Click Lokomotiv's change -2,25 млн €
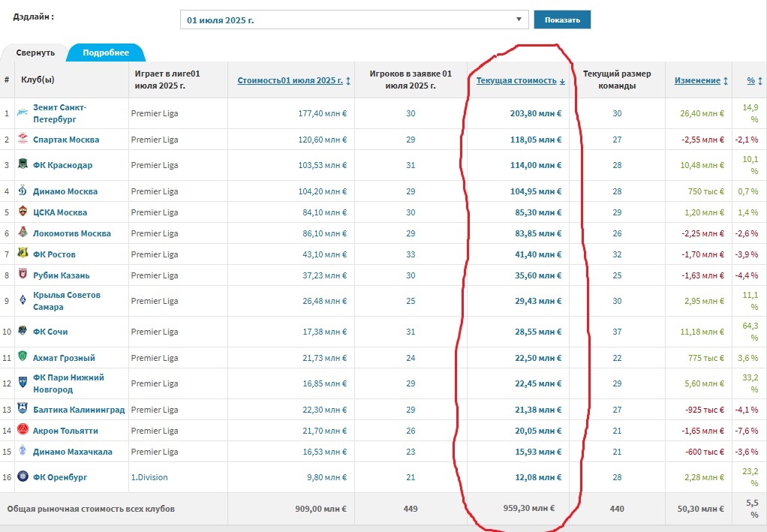 (x=703, y=233)
